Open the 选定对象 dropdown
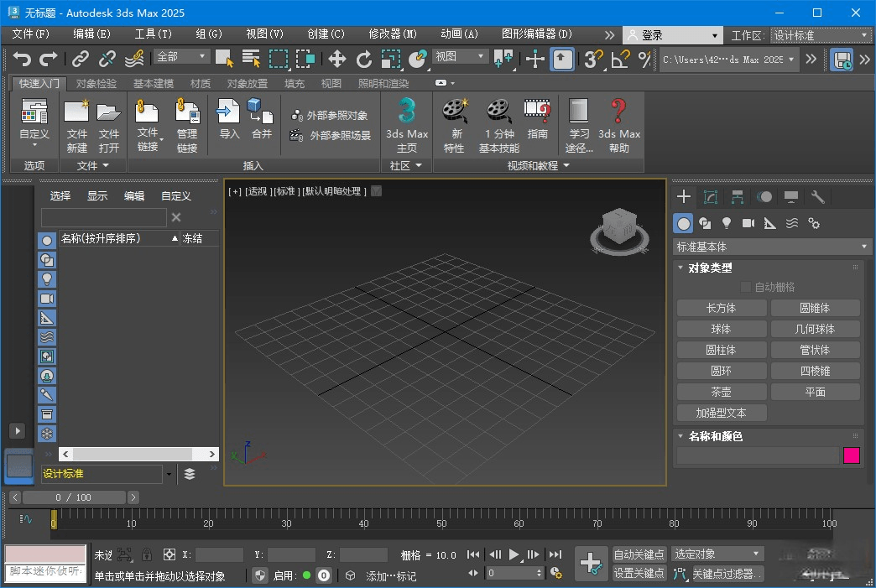Screen dimensions: 876x588 pos(716,554)
